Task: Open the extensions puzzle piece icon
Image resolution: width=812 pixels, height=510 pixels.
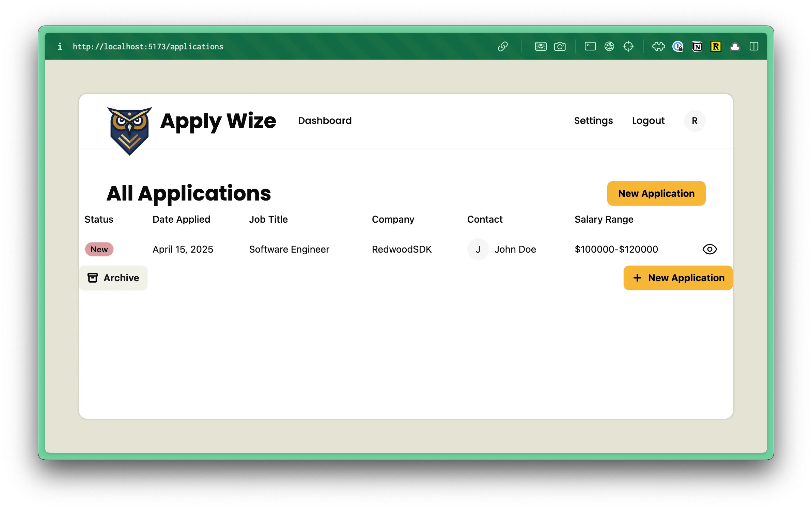Action: [x=658, y=46]
